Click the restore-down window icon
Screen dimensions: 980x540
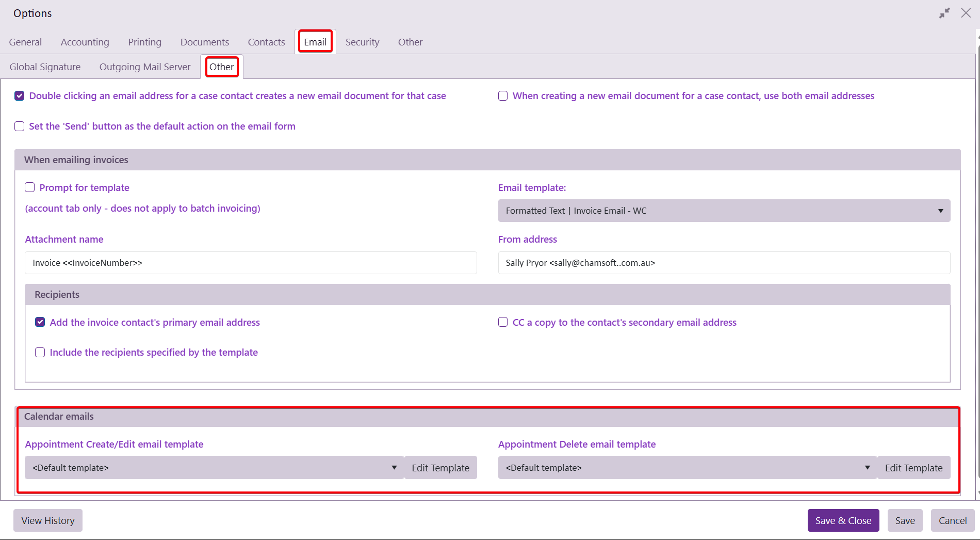944,13
